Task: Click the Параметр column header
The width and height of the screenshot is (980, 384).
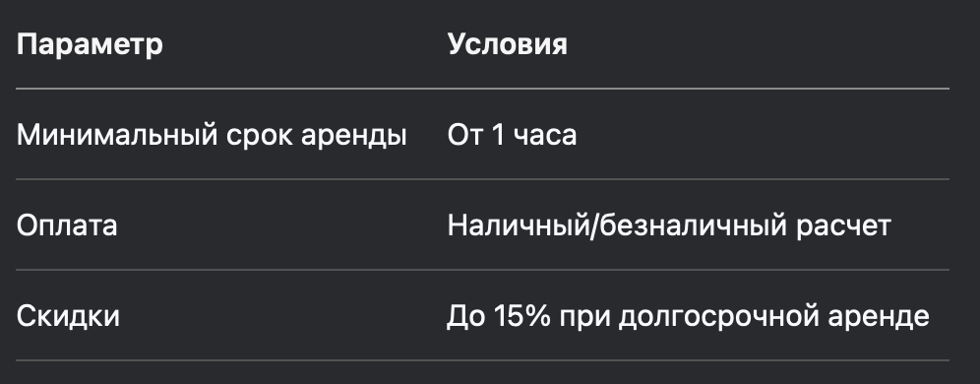Action: point(90,45)
